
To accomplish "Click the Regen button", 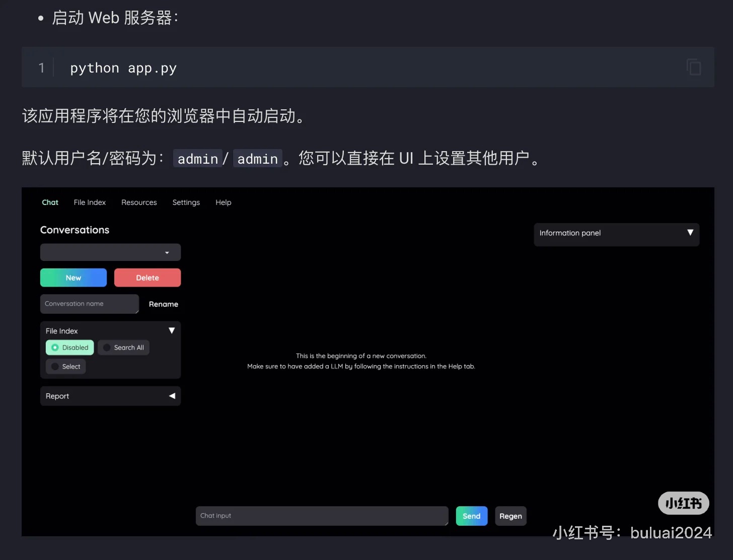I will coord(510,516).
